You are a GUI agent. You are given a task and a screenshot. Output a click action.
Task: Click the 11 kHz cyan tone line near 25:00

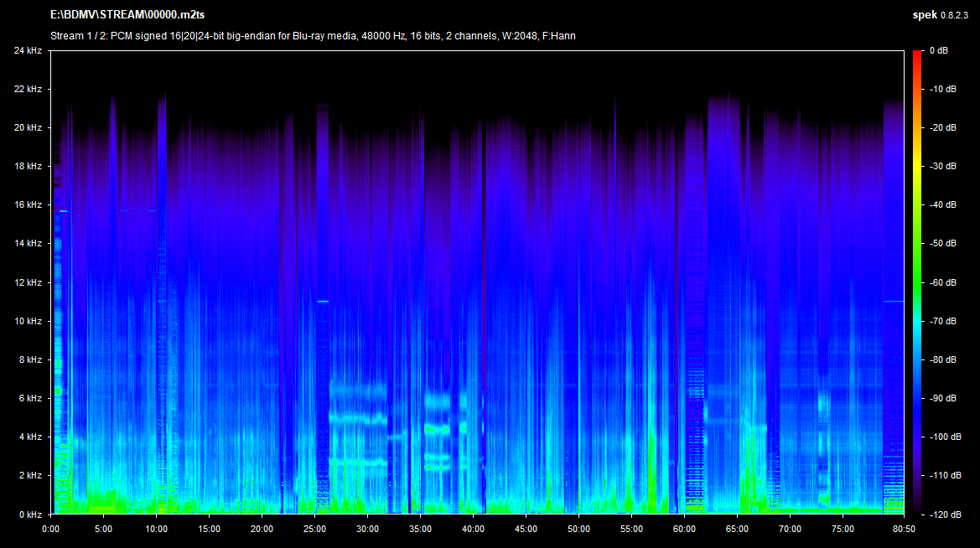pos(323,301)
